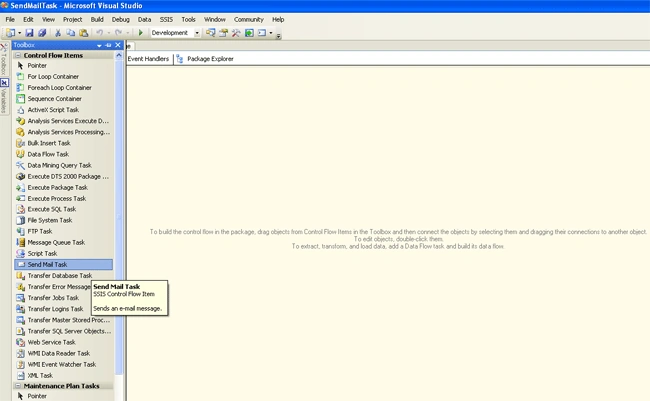650x401 pixels.
Task: Collapse the Maintenance Plan Tasks section
Action: click(x=18, y=386)
